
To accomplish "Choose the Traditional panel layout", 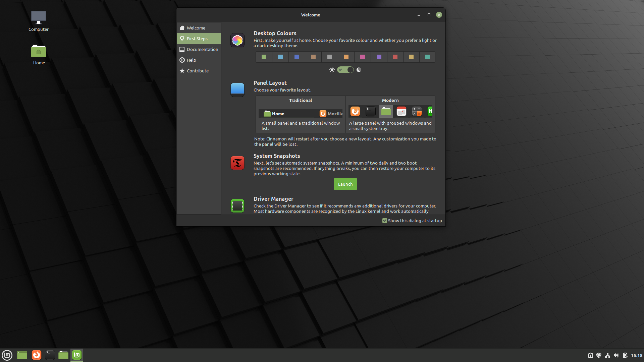I will pos(301,114).
